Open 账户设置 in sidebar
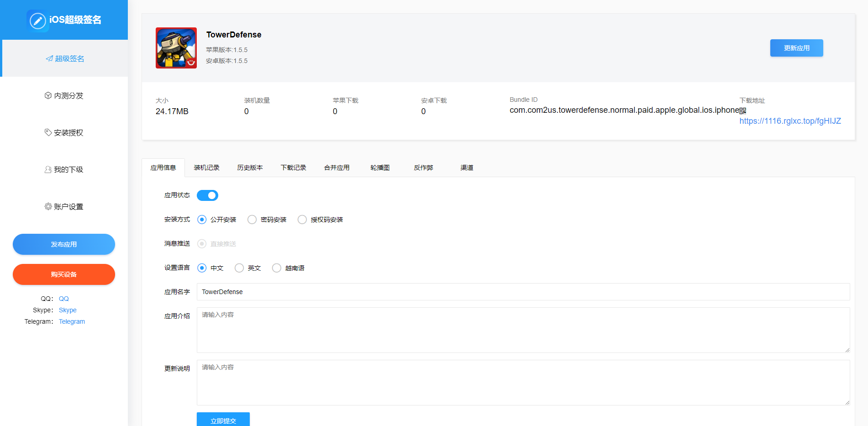The width and height of the screenshot is (868, 426). pos(64,206)
